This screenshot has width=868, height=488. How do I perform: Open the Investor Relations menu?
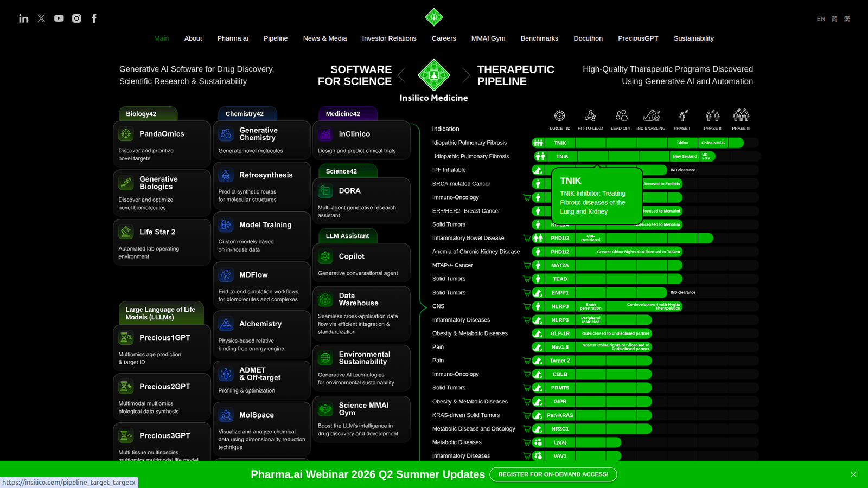click(x=390, y=38)
